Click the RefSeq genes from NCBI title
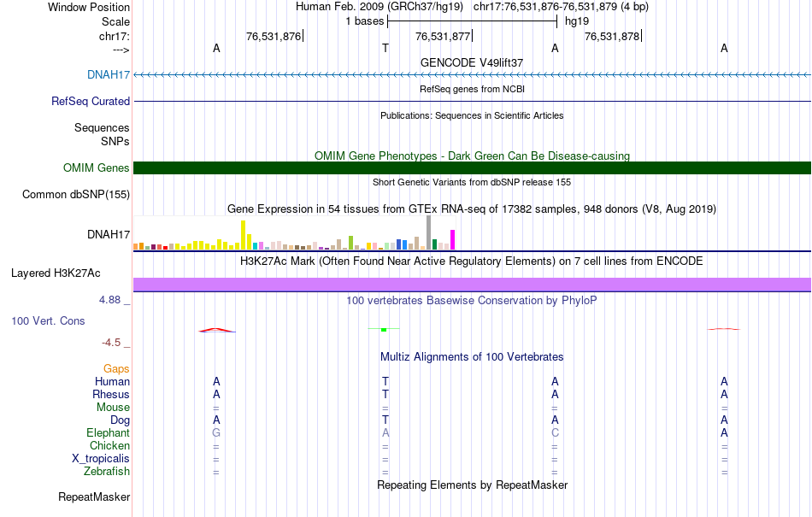The height and width of the screenshot is (517, 812). pos(472,89)
